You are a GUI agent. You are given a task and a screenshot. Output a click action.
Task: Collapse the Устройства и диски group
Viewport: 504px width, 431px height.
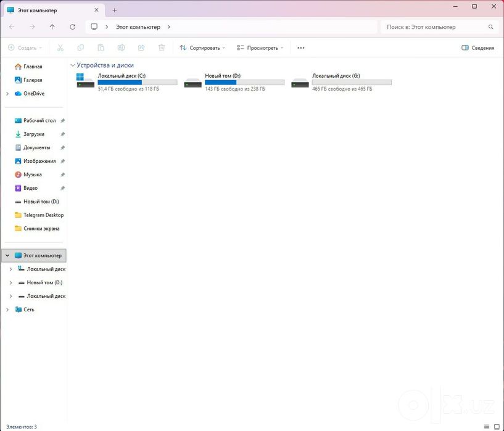click(73, 65)
